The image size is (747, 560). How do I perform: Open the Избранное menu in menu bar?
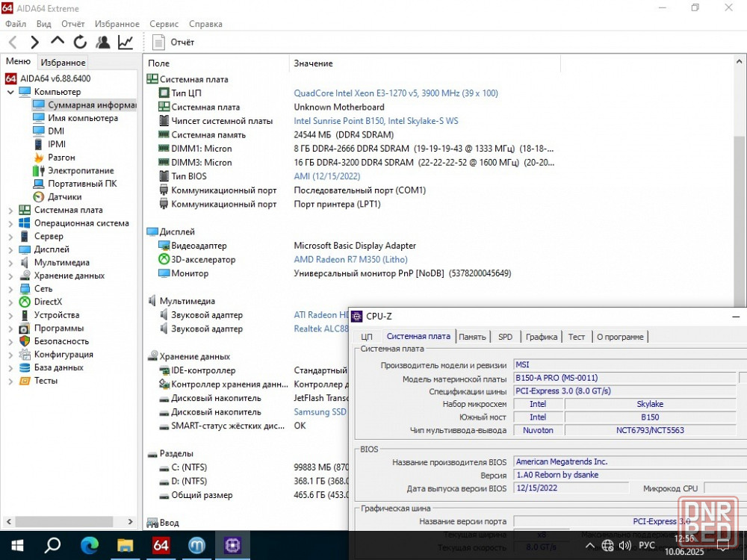pyautogui.click(x=117, y=24)
